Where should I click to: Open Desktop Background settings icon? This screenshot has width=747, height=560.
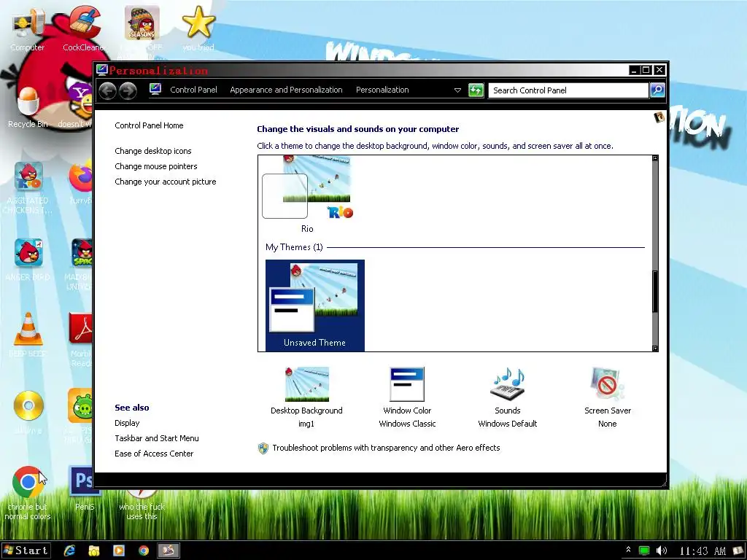(307, 384)
